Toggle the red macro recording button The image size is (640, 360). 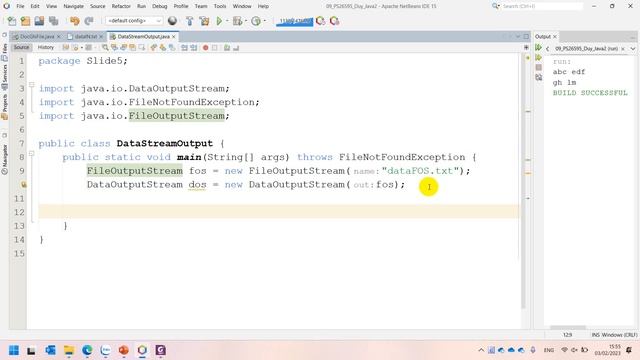pyautogui.click(x=205, y=48)
